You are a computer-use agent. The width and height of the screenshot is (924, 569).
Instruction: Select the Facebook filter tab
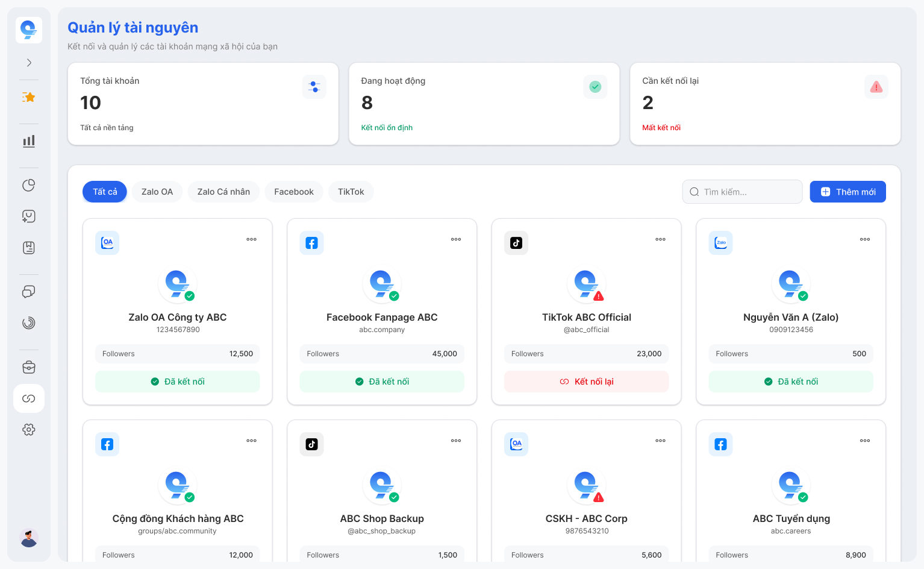click(x=294, y=192)
